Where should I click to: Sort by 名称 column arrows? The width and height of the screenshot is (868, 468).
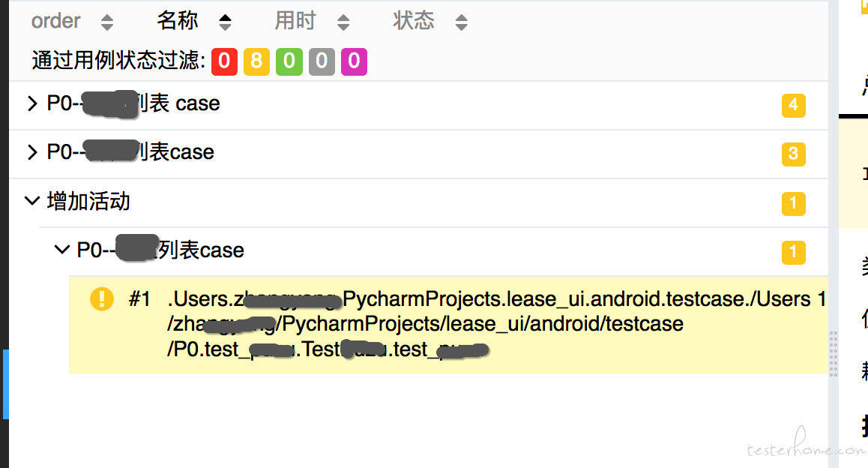click(225, 22)
